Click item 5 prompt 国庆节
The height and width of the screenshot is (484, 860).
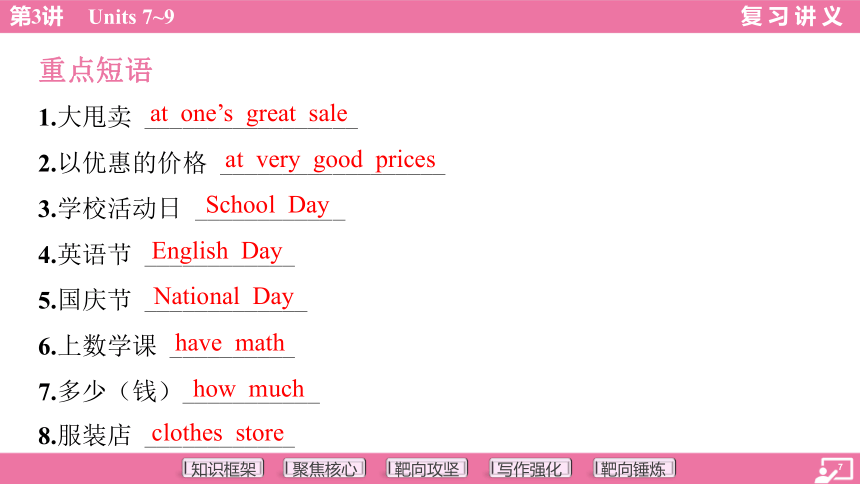click(94, 300)
